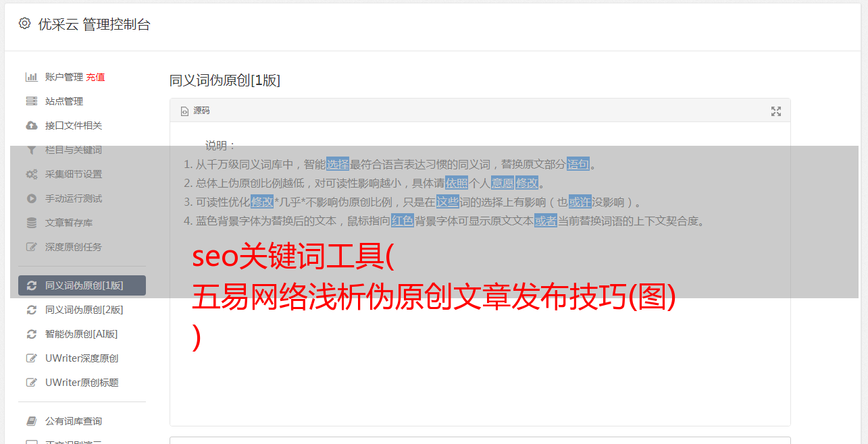This screenshot has width=868, height=444.
Task: Click the play icon for 手动运行测试
Action: [32, 198]
